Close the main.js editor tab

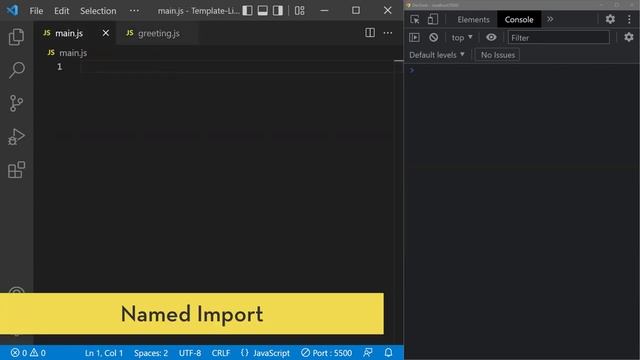tap(106, 33)
